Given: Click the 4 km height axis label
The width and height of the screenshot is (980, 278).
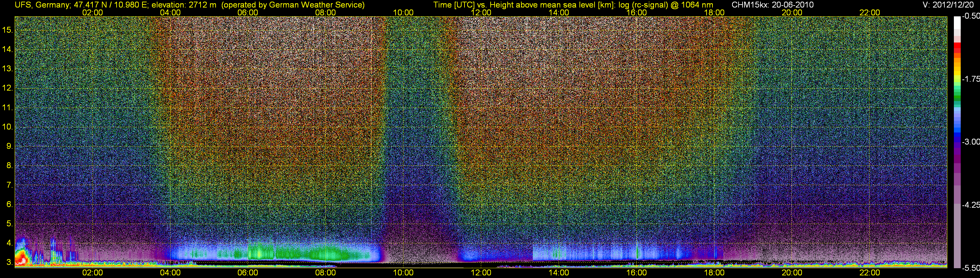Looking at the screenshot, I should tap(9, 243).
